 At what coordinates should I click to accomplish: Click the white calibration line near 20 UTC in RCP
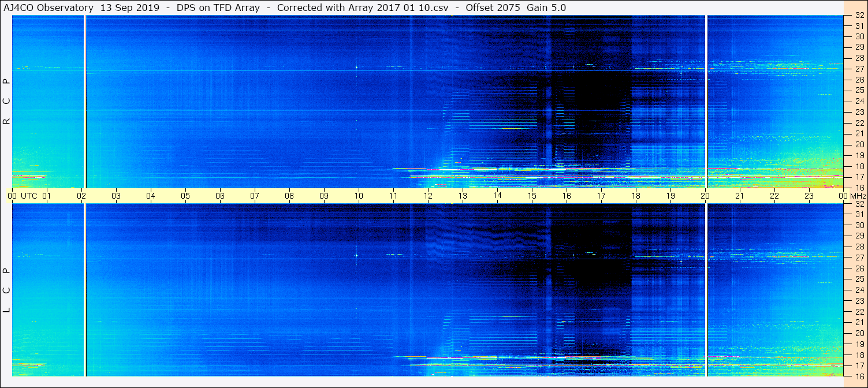click(706, 102)
